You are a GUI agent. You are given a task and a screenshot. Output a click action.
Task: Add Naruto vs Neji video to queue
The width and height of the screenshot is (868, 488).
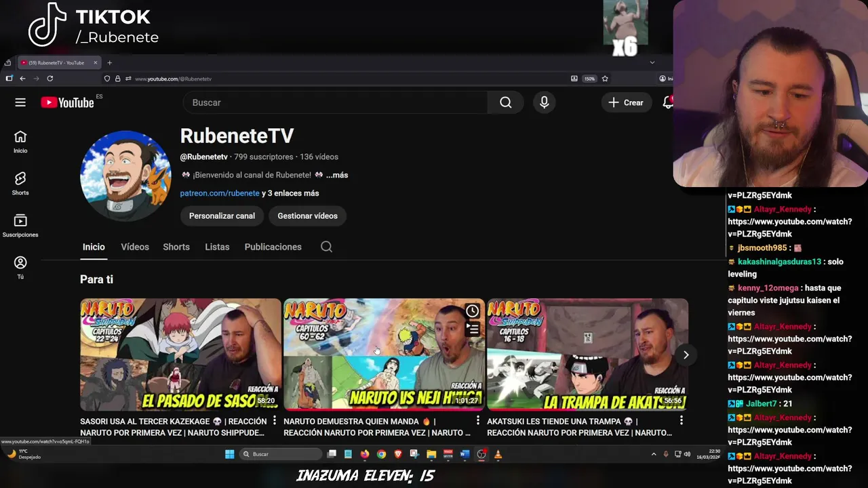(472, 329)
